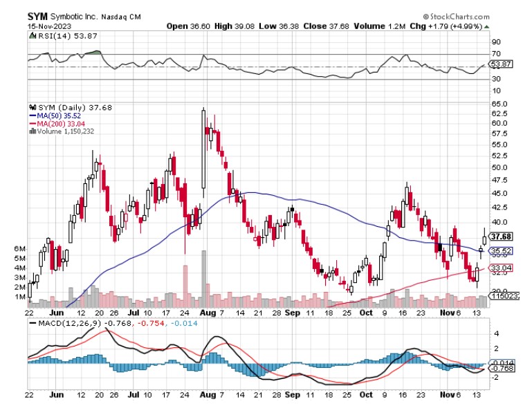Click the volume bars icon in legend

pyautogui.click(x=33, y=131)
